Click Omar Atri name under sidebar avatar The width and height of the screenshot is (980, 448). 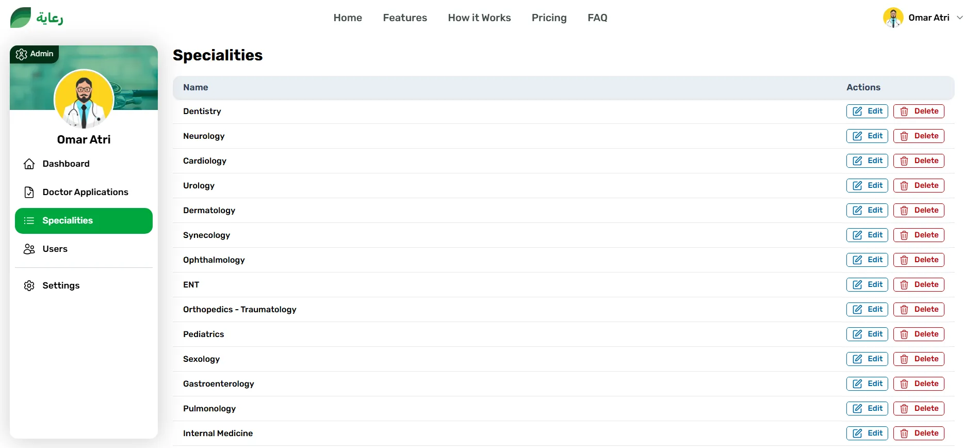(x=84, y=140)
